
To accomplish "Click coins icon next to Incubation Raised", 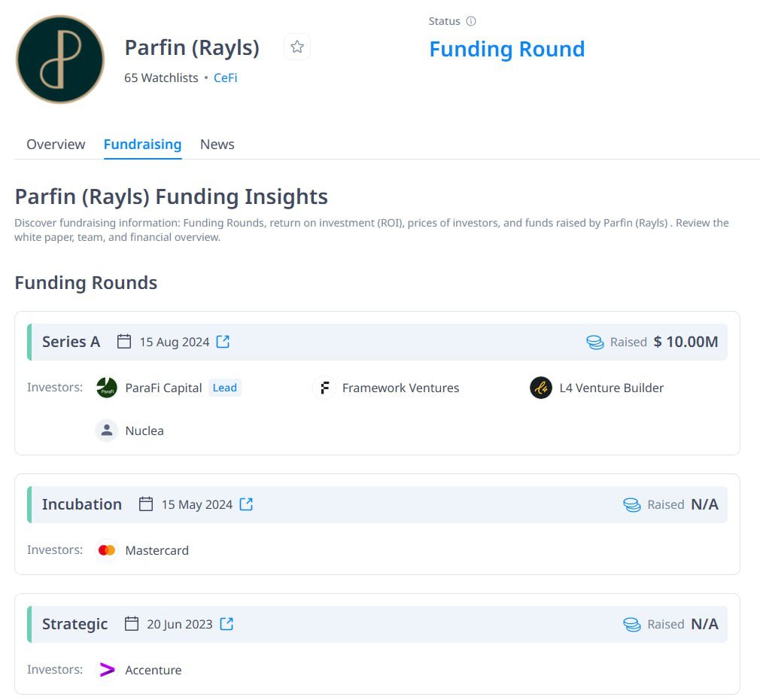I will [x=631, y=504].
